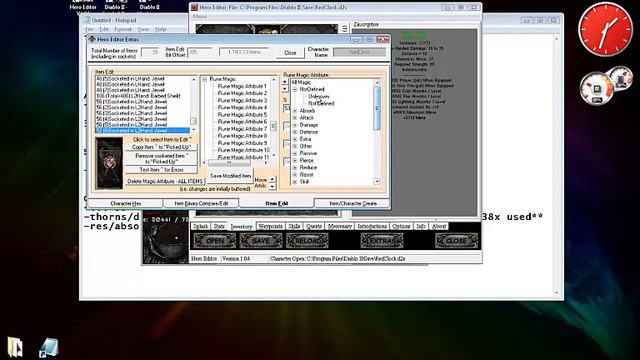The image size is (640, 360).
Task: Expand the Resist attribute category
Action: pos(295,175)
